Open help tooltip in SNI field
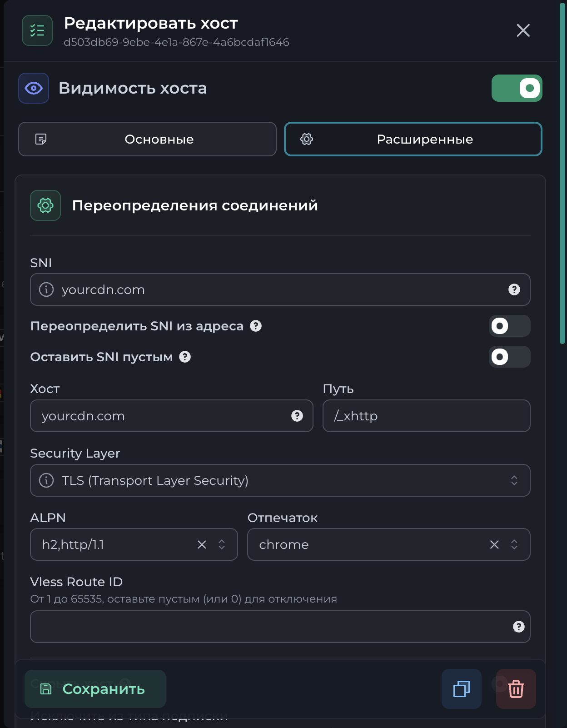The image size is (567, 728). pyautogui.click(x=514, y=289)
